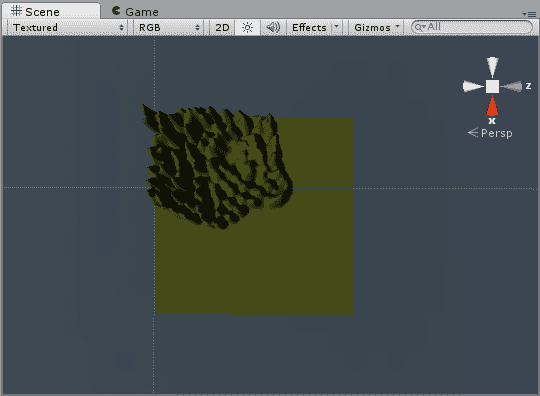Click the gizmo center cube
The width and height of the screenshot is (540, 396).
click(x=492, y=86)
